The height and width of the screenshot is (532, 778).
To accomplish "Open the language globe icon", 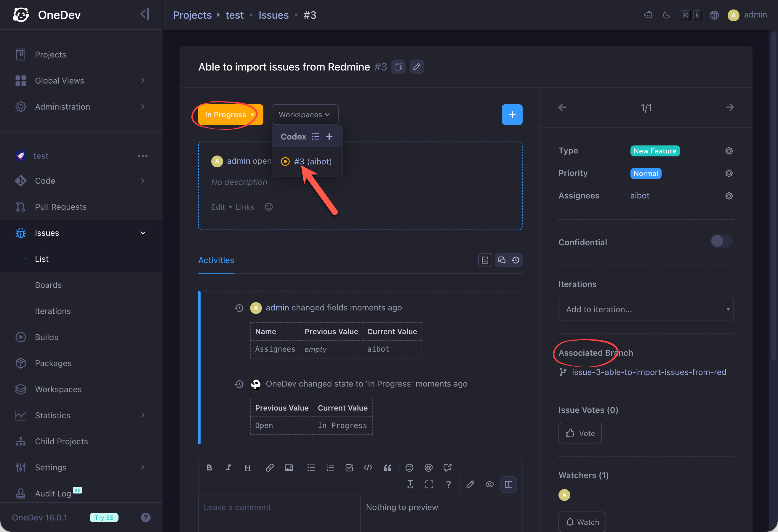I will coord(714,15).
